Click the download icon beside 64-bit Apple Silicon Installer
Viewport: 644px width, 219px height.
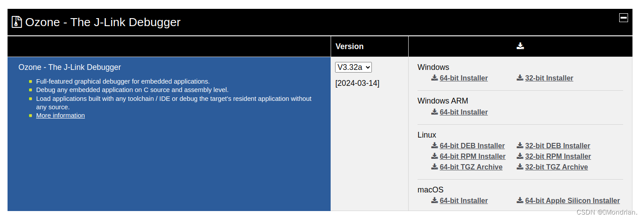click(x=520, y=200)
